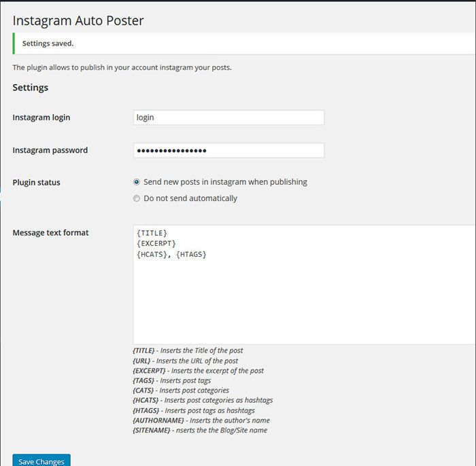Click '{EXCERPT} - Inserts the excerpt' help line
Viewport: 476px width, 466px height.
coord(199,370)
